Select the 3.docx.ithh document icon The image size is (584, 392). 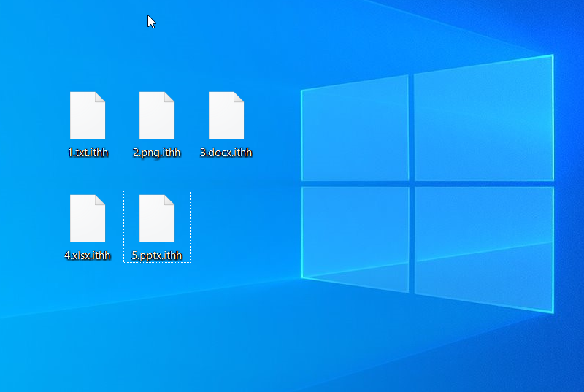(x=226, y=116)
